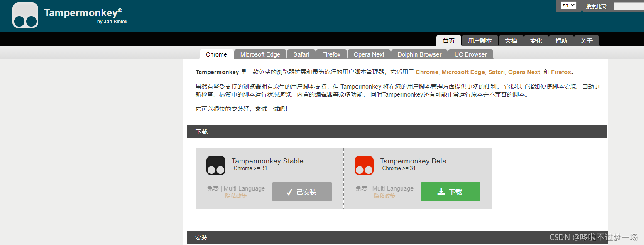Click the bold 来试一试吧！ text

(x=272, y=109)
